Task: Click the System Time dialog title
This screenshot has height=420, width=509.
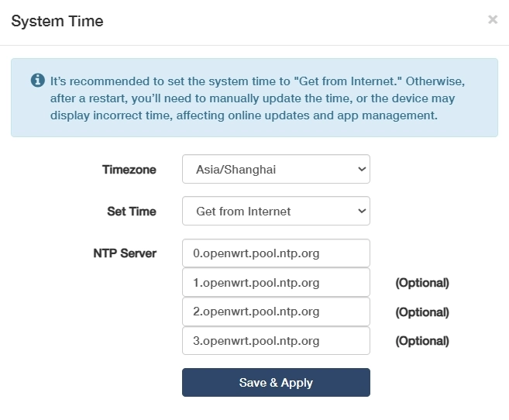Action: click(x=57, y=21)
